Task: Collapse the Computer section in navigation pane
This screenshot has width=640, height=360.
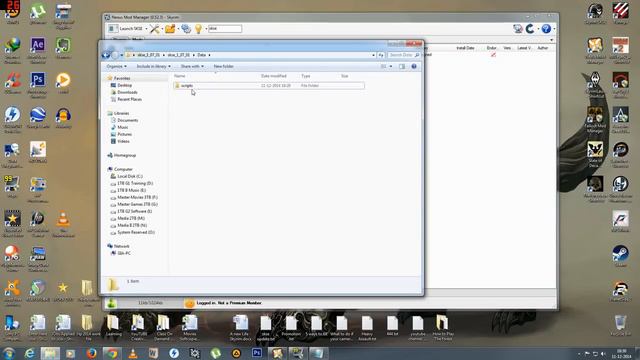Action: coord(120,169)
